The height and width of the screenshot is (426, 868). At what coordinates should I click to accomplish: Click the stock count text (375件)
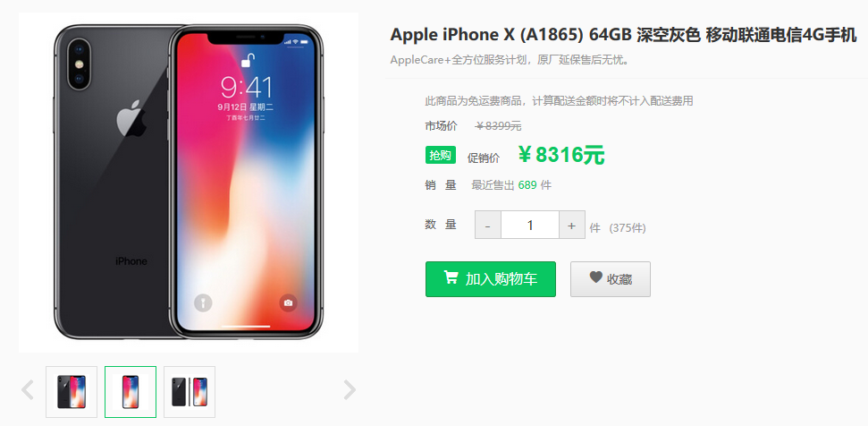click(628, 227)
